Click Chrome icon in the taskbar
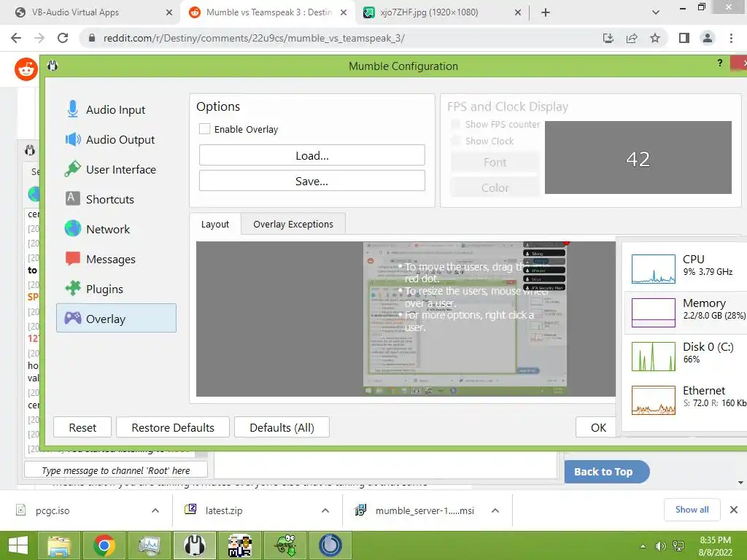Image resolution: width=747 pixels, height=560 pixels. pyautogui.click(x=104, y=545)
